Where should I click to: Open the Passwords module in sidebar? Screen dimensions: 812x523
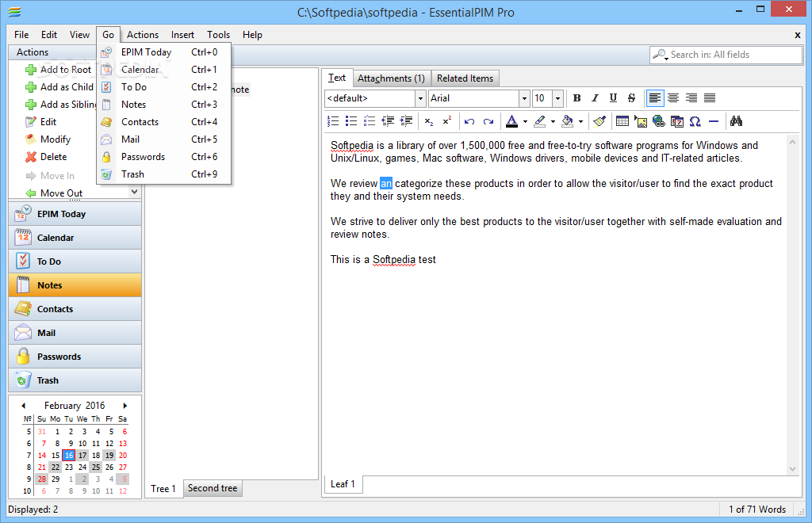(x=75, y=357)
